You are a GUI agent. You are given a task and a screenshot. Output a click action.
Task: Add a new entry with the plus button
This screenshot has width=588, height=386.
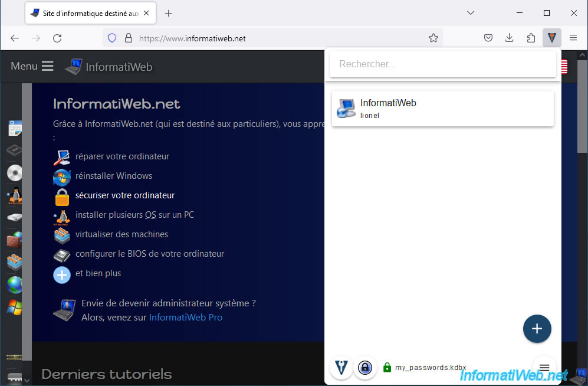coord(537,329)
